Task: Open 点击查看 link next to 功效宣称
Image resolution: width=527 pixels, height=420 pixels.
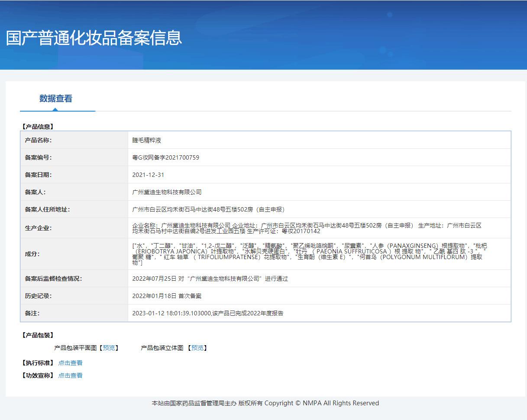Action: tap(70, 375)
